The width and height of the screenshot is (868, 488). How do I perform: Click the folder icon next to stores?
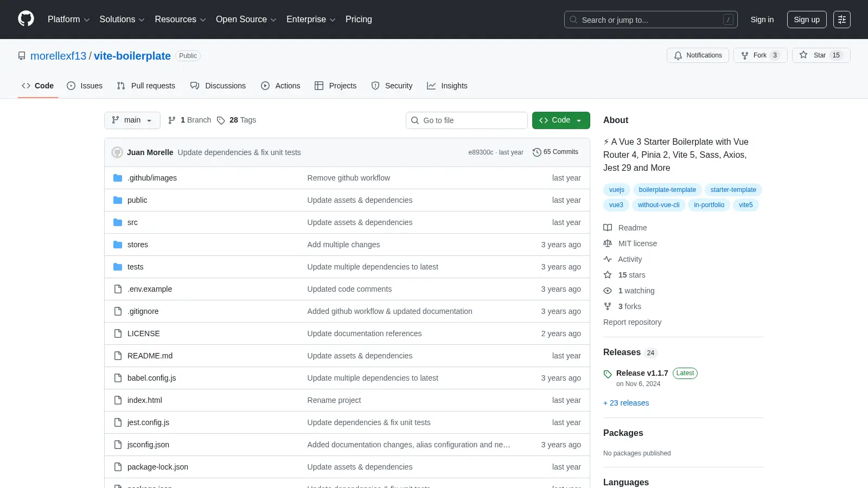(118, 245)
